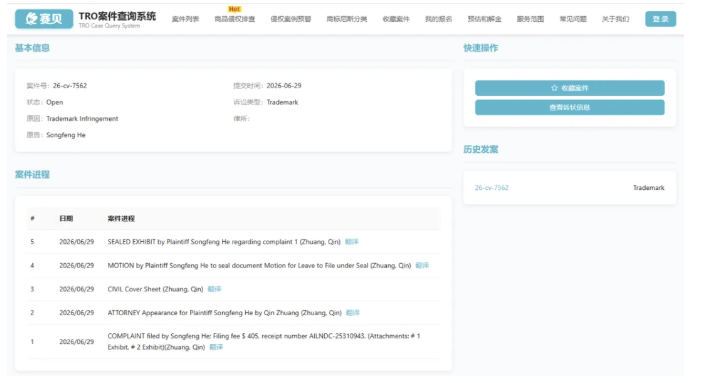Click the TRO Case Query System subtitle

109,26
